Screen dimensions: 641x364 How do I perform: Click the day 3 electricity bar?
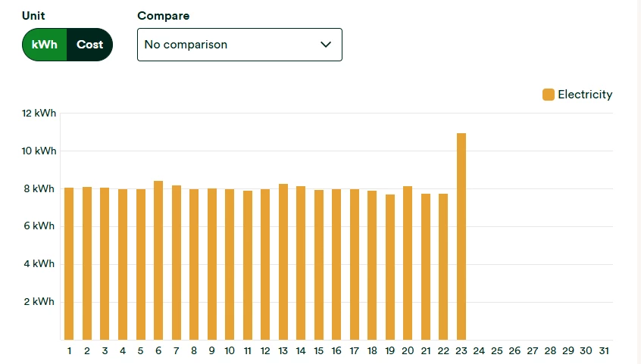(x=105, y=263)
